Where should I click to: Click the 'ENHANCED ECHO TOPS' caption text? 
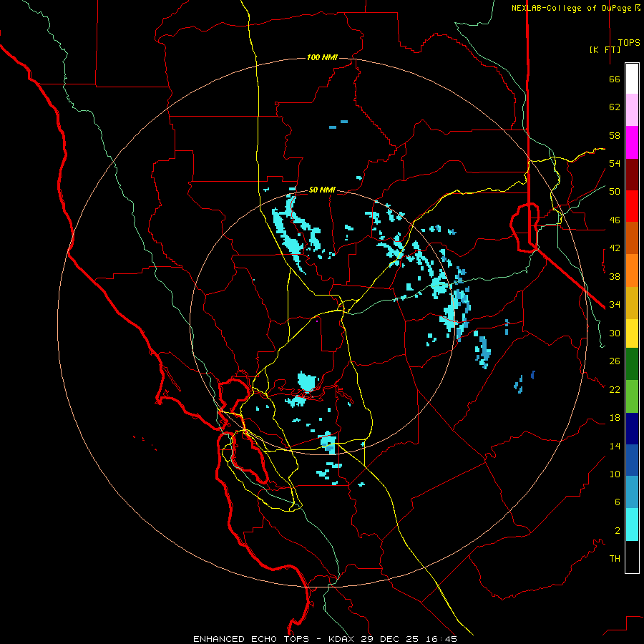(x=251, y=639)
